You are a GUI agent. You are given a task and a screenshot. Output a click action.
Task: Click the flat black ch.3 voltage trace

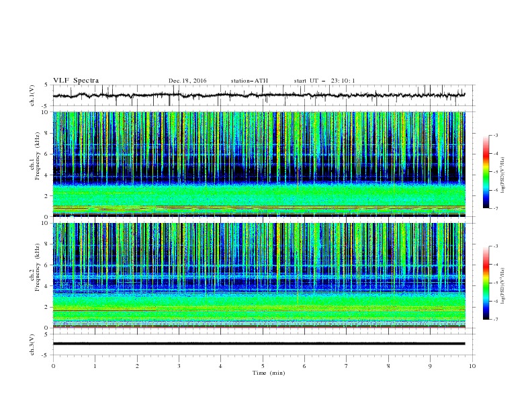pos(259,344)
